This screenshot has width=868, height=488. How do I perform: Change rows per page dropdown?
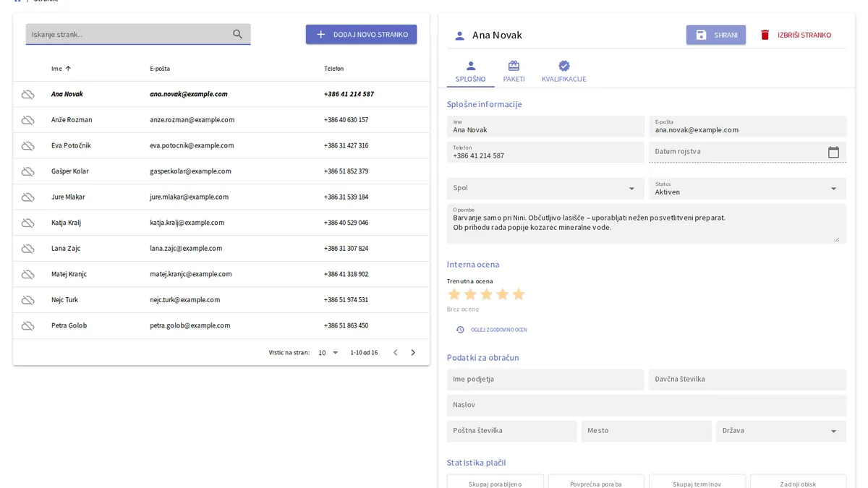[x=328, y=353]
